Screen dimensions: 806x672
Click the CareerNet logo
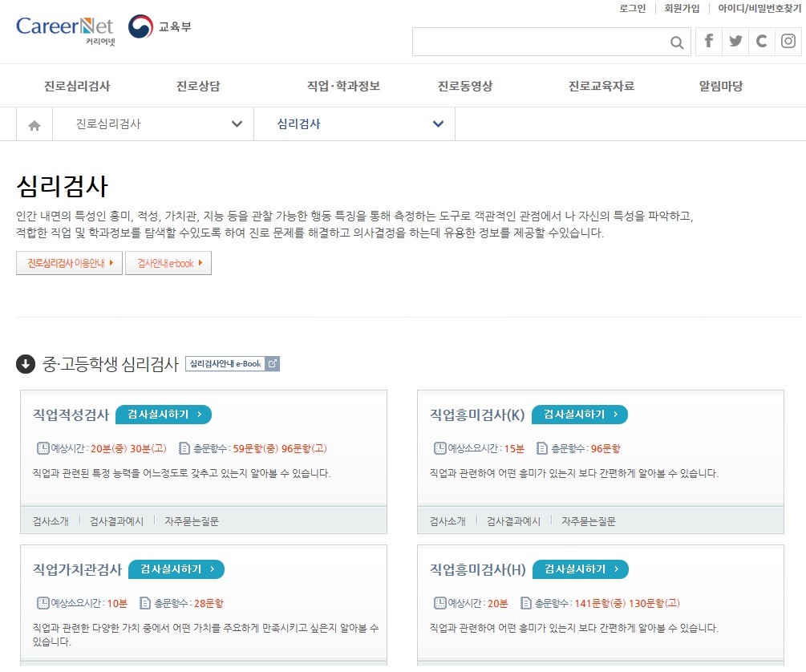click(x=65, y=30)
